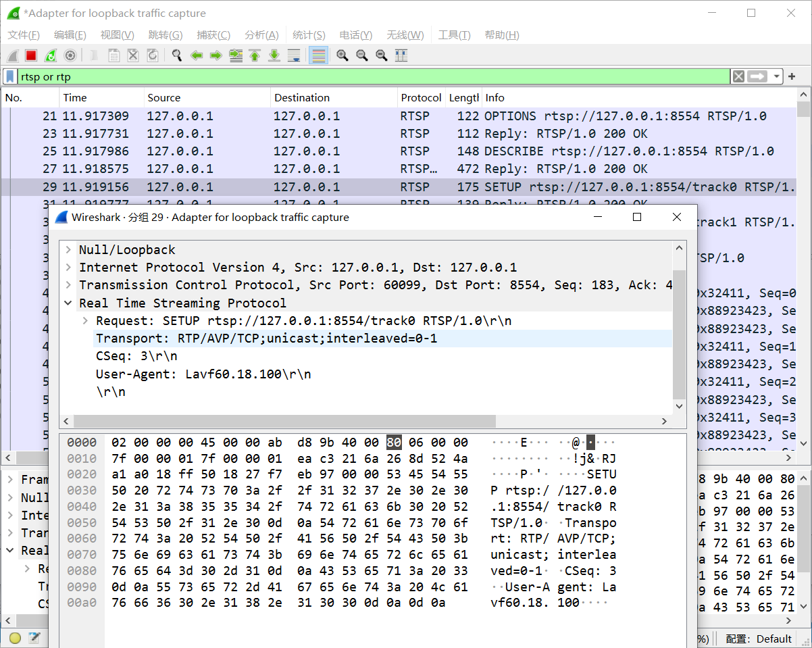Open the 文件(F) menu
812x648 pixels.
pos(24,35)
